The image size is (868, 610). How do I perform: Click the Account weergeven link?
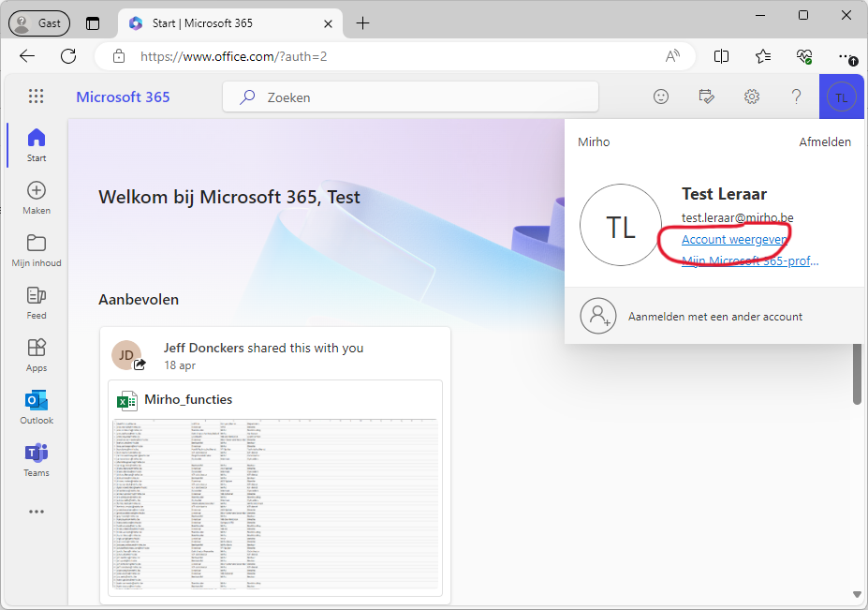tap(734, 239)
